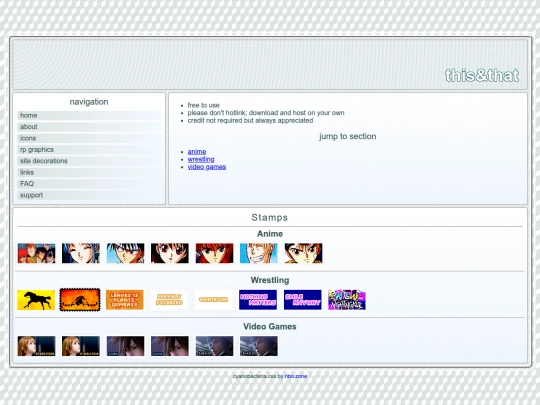Click the Video Games subsection heading

(270, 326)
